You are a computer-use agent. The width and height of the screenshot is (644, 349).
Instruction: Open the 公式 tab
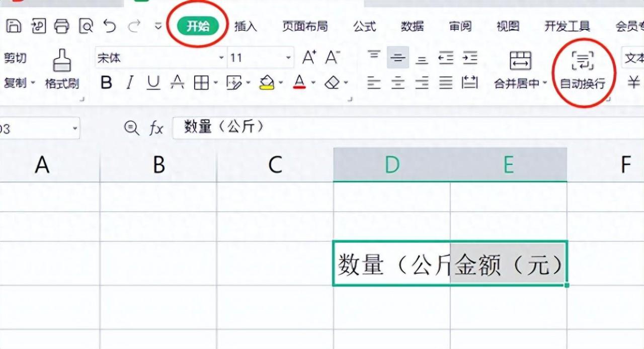(x=364, y=26)
